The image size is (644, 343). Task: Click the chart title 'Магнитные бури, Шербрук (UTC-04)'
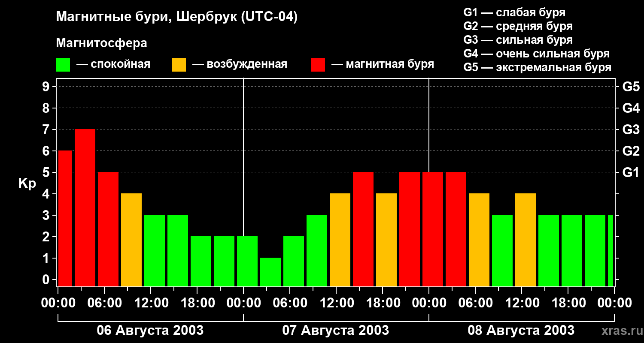tap(176, 18)
